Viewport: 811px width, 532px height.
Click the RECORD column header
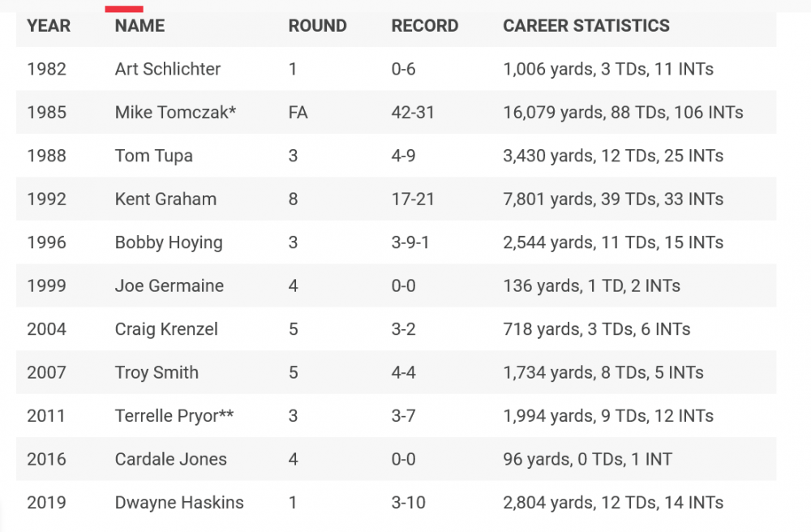click(424, 26)
